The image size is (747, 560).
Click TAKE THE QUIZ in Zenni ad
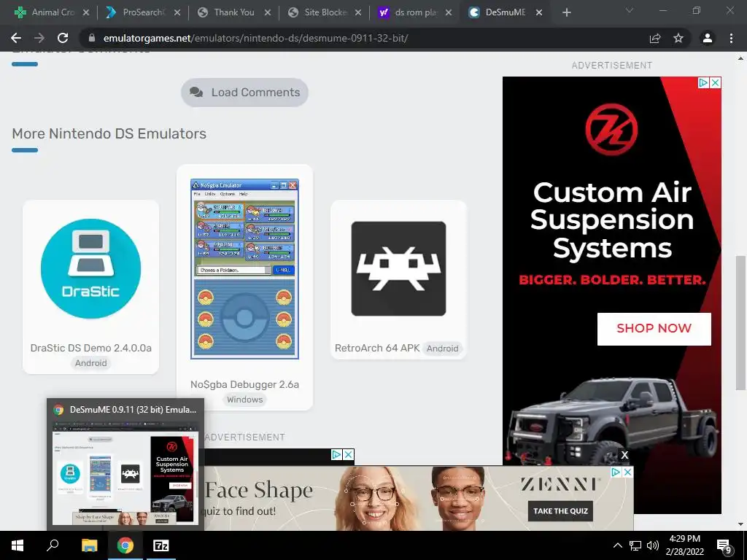pos(560,511)
